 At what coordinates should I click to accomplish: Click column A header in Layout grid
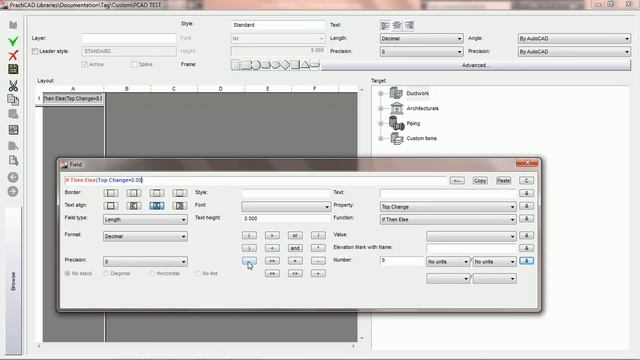point(73,89)
